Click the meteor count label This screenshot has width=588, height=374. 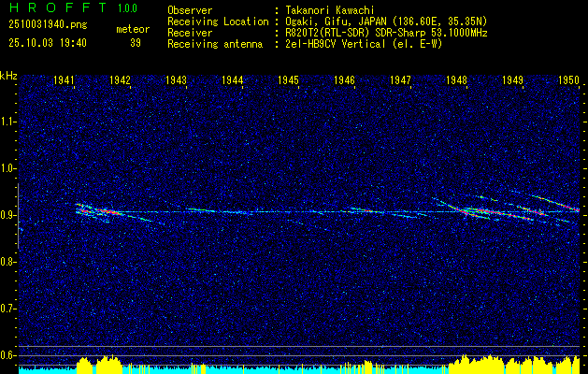coord(133,29)
